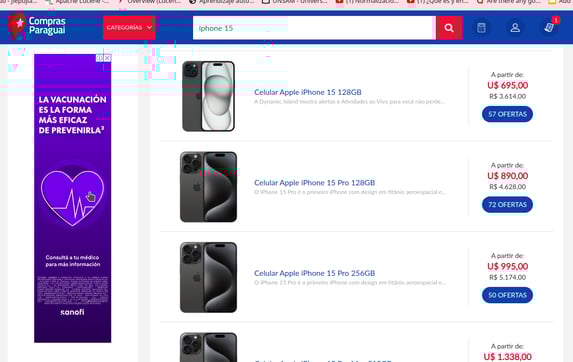The image size is (573, 362).
Task: Open Celular Apple iPhone 15 Pro 256GB link
Action: click(x=315, y=273)
